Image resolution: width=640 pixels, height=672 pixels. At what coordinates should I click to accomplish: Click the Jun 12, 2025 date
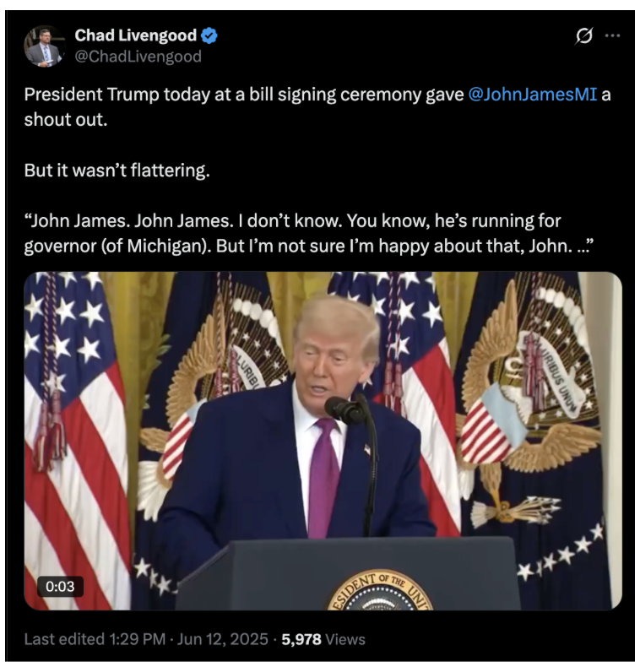coord(222,639)
